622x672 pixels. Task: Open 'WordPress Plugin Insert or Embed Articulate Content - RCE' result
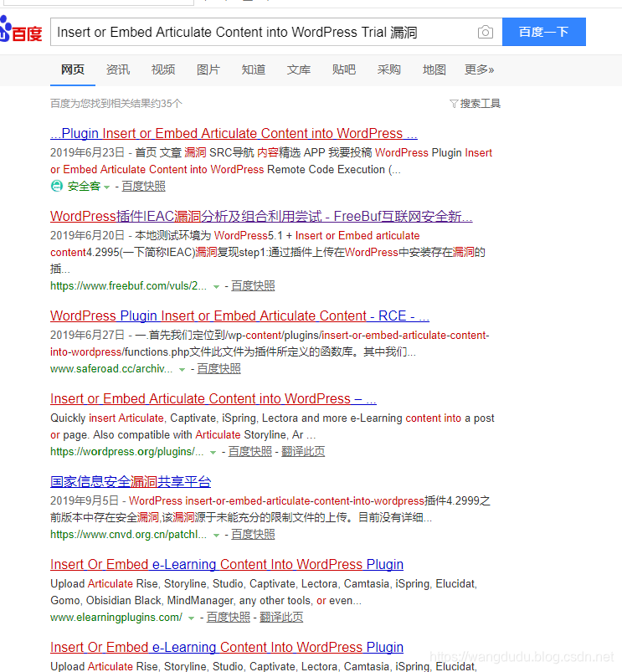click(239, 315)
